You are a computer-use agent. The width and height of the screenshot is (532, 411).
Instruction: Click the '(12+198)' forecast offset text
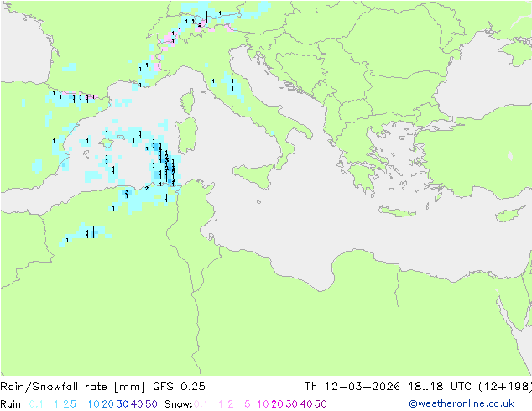pyautogui.click(x=505, y=387)
